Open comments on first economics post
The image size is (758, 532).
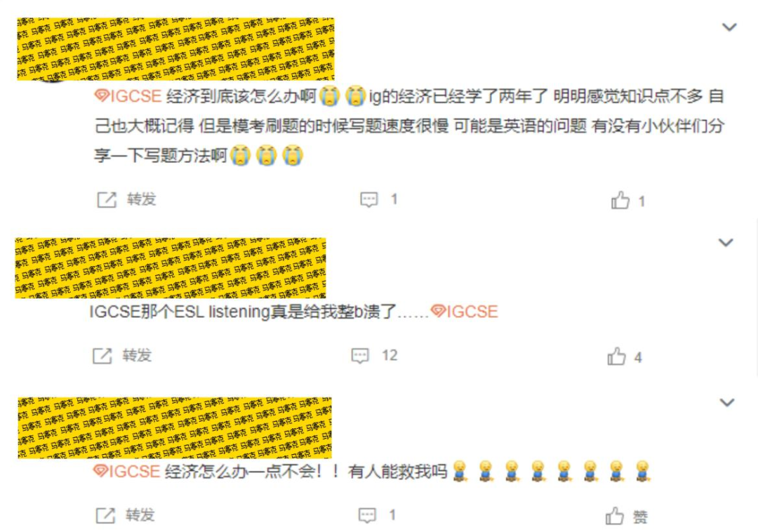point(369,199)
